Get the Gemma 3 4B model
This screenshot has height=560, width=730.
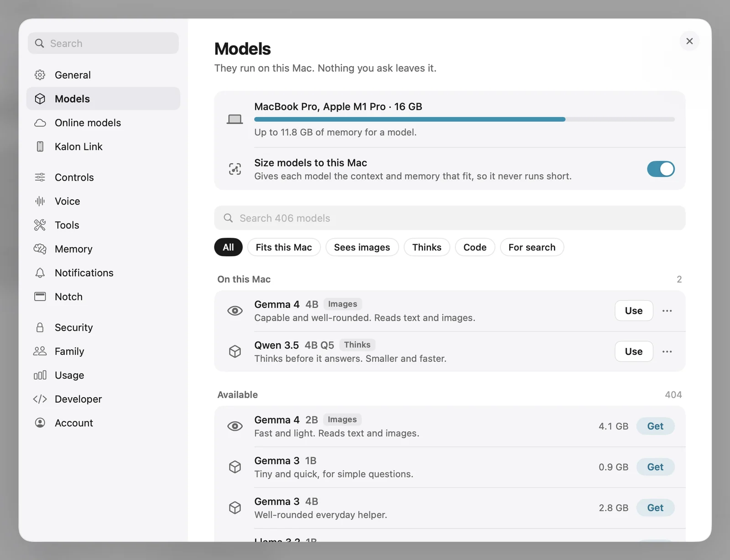pyautogui.click(x=655, y=508)
